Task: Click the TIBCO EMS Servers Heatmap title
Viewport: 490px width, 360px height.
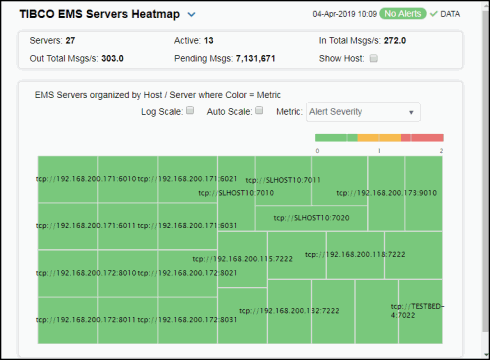Action: tap(99, 14)
